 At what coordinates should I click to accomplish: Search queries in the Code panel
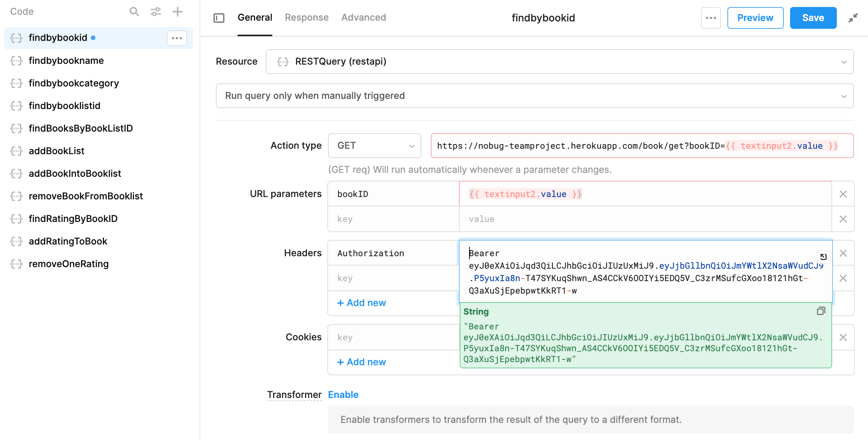pyautogui.click(x=134, y=12)
